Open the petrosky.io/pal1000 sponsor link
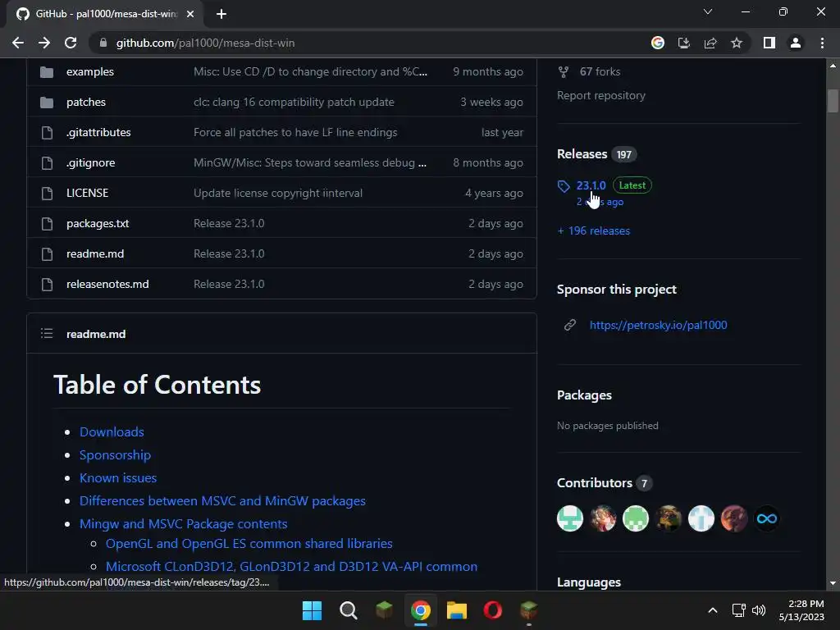Screen dimensions: 840x630 click(x=658, y=325)
